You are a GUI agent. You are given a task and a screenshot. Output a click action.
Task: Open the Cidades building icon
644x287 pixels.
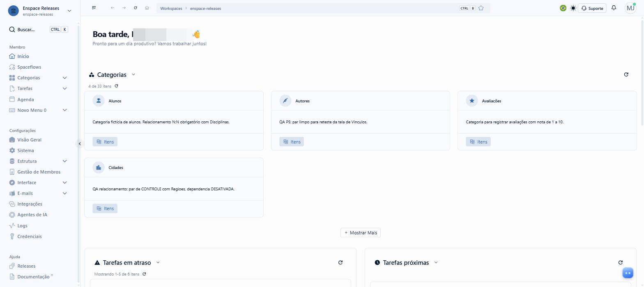coord(99,167)
